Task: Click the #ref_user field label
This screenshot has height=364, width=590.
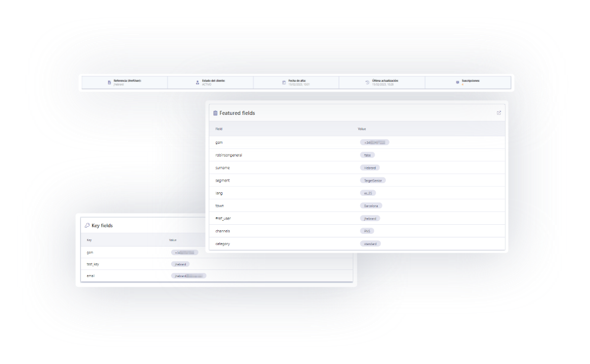Action: pyautogui.click(x=223, y=218)
